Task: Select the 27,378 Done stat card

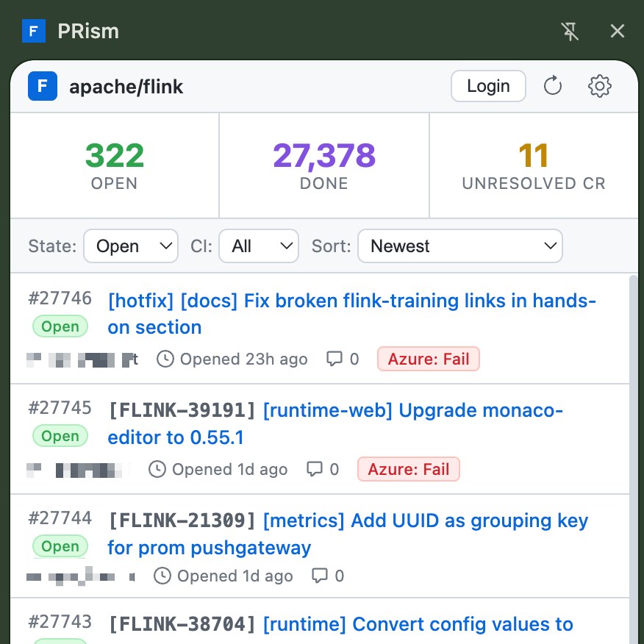Action: (324, 165)
